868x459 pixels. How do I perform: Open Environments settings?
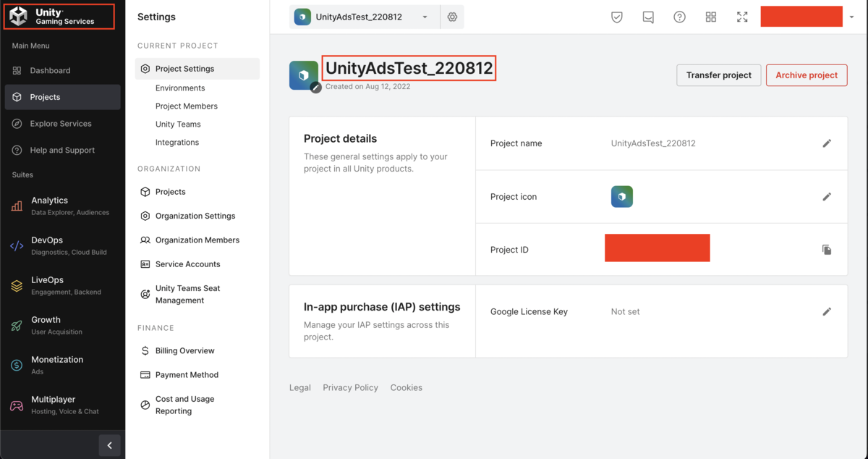(x=180, y=88)
